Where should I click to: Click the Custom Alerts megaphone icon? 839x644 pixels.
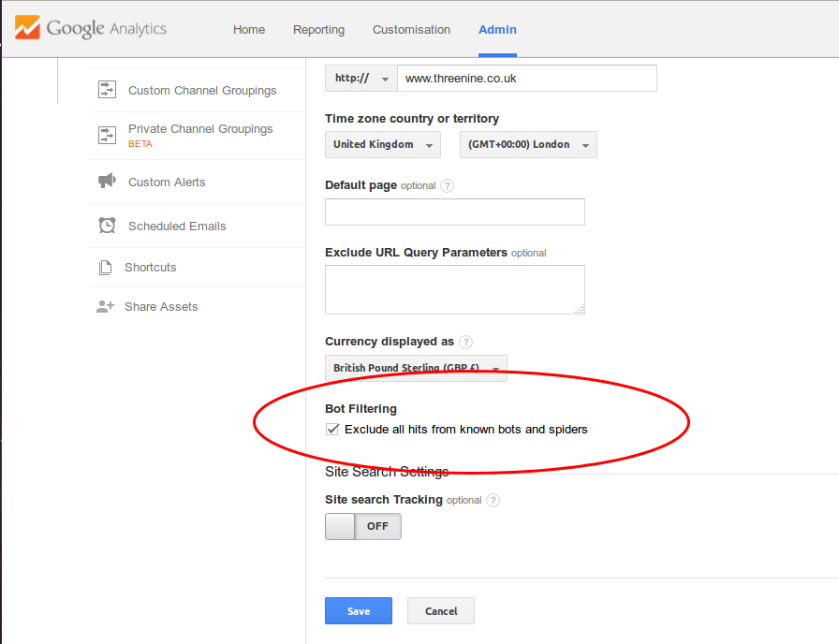coord(107,181)
